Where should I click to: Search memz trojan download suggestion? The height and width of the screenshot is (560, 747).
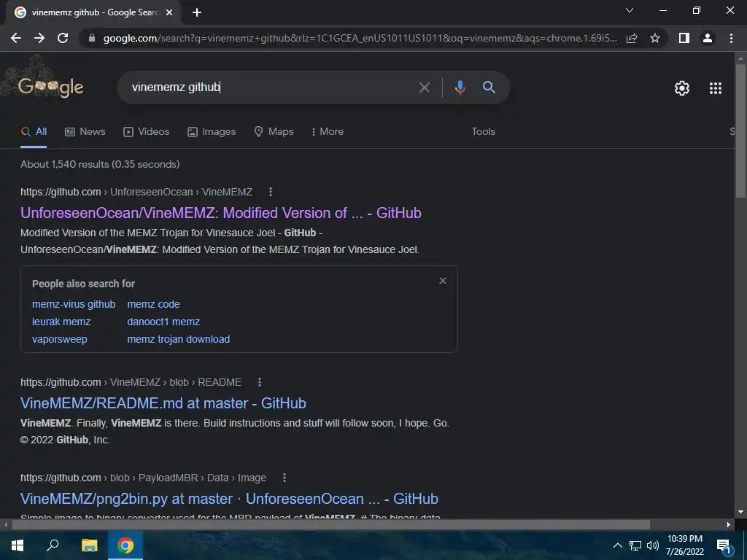(x=178, y=340)
